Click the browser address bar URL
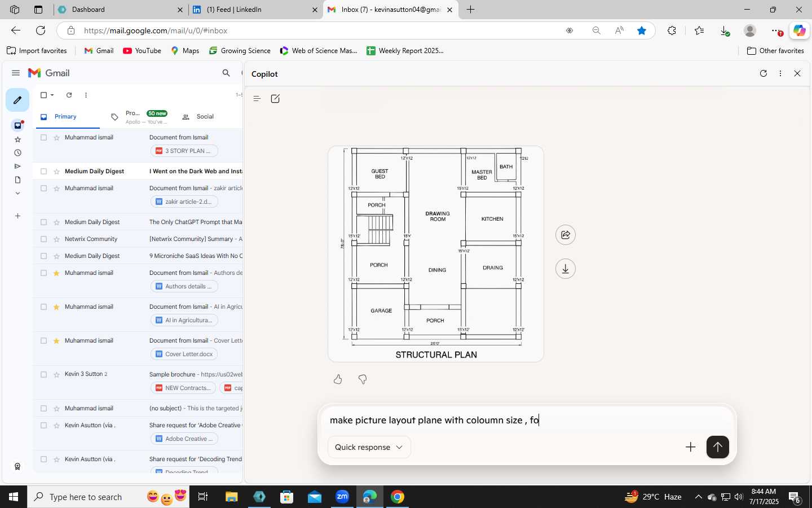 tap(156, 30)
